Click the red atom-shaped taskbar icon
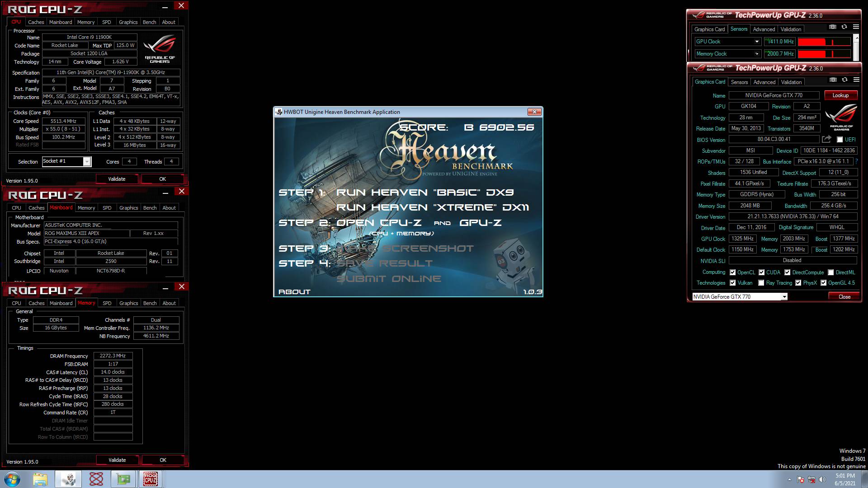This screenshot has height=488, width=868. click(96, 479)
